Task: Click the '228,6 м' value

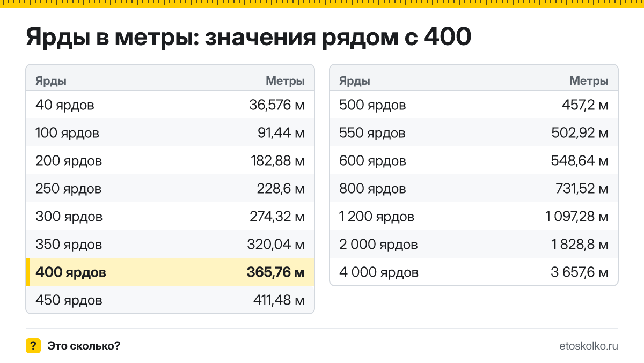Action: [x=281, y=189]
